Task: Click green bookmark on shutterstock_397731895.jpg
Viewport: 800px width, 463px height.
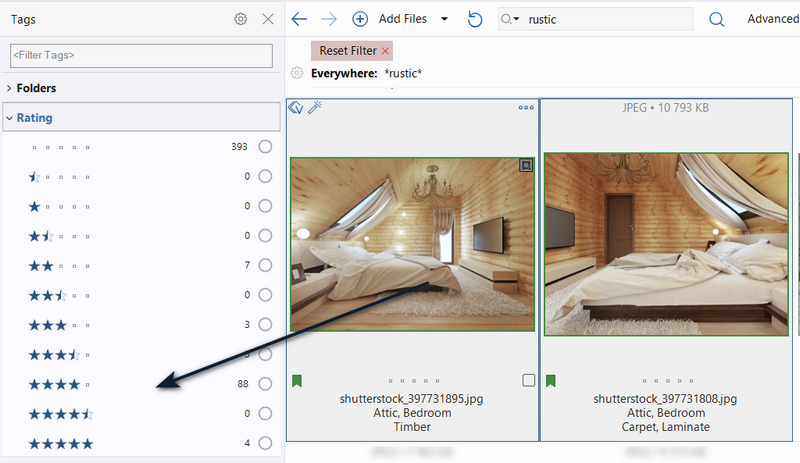Action: [x=297, y=380]
